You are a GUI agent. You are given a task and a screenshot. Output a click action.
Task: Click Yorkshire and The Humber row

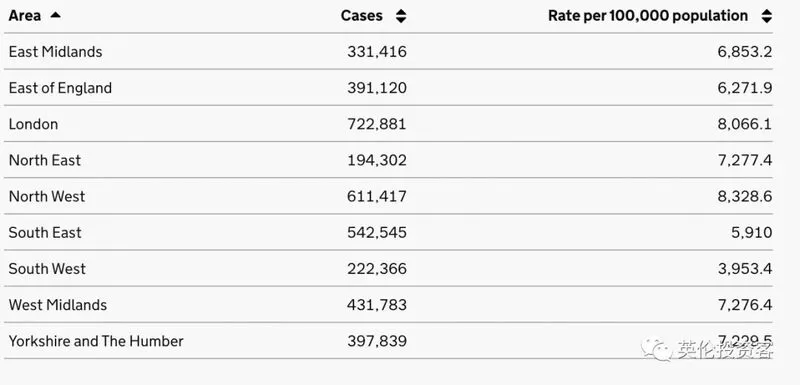[x=388, y=341]
